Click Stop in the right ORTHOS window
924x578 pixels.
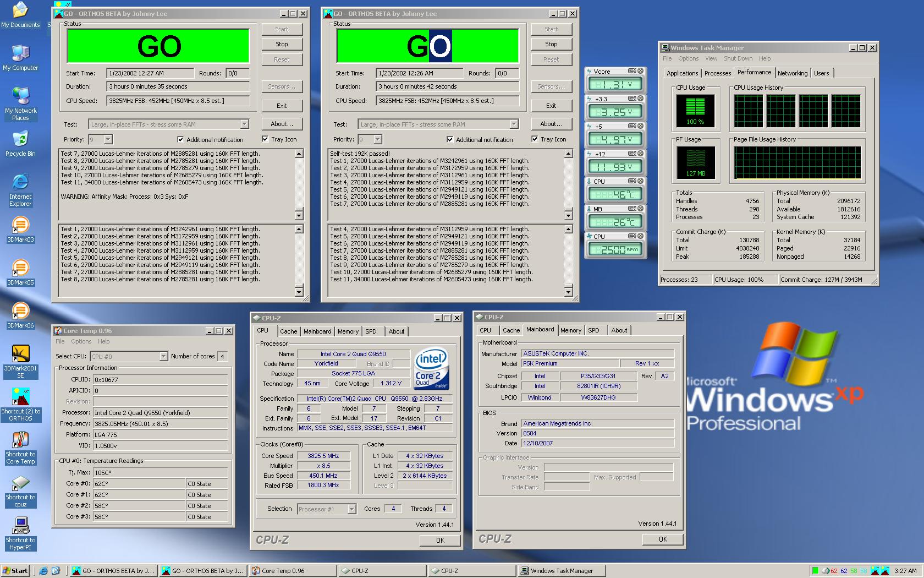point(551,44)
